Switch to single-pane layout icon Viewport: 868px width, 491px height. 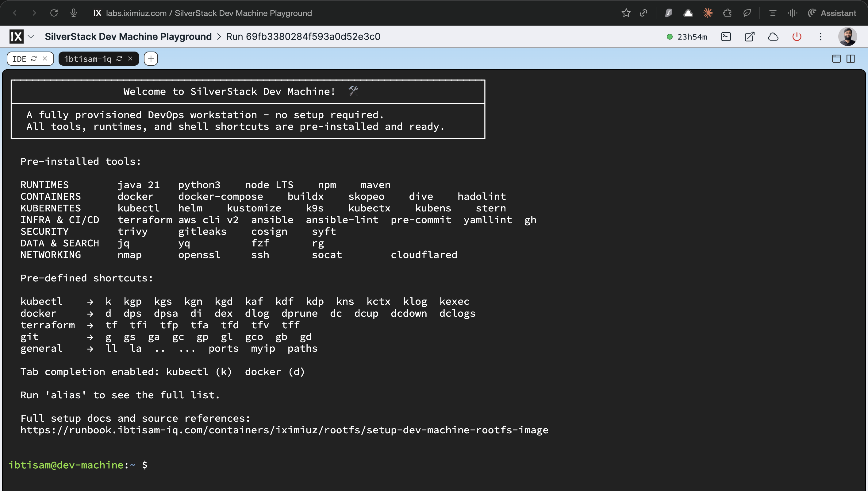pyautogui.click(x=836, y=59)
